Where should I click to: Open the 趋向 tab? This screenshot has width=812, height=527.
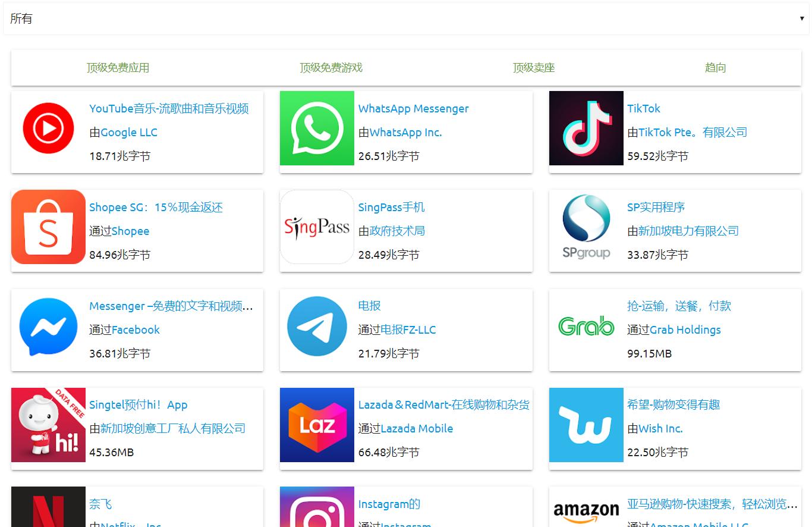[715, 67]
